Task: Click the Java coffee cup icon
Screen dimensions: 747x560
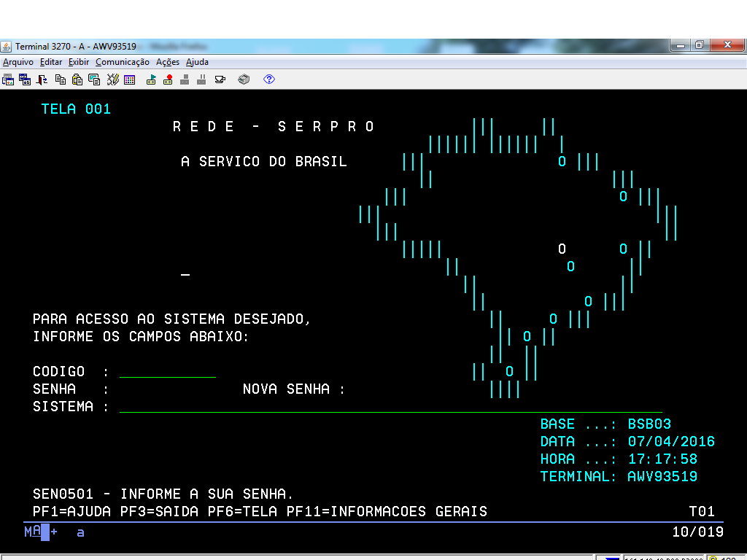Action: click(x=220, y=79)
